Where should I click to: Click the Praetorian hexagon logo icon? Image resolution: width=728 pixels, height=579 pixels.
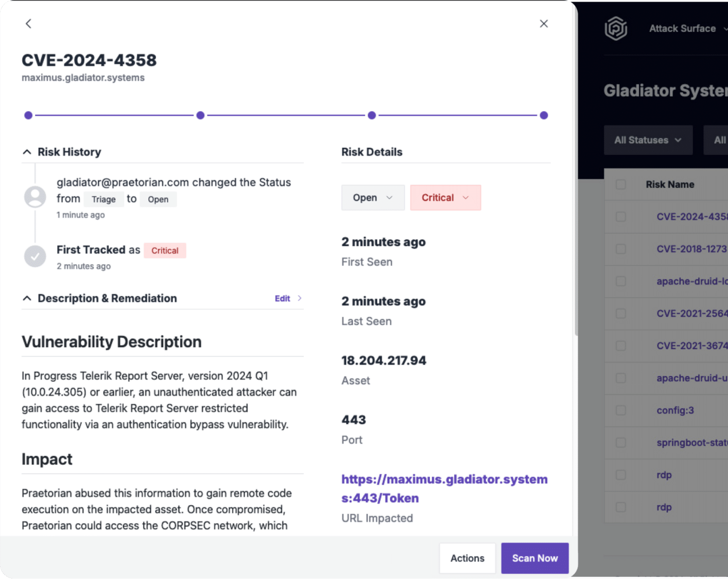(x=616, y=28)
